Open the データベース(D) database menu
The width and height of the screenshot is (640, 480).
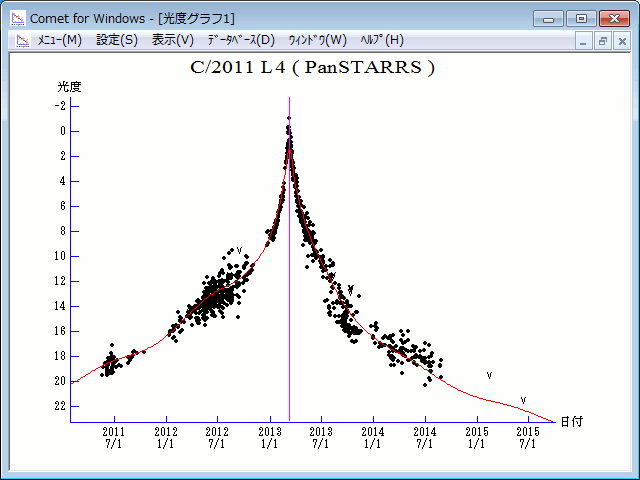pos(241,40)
